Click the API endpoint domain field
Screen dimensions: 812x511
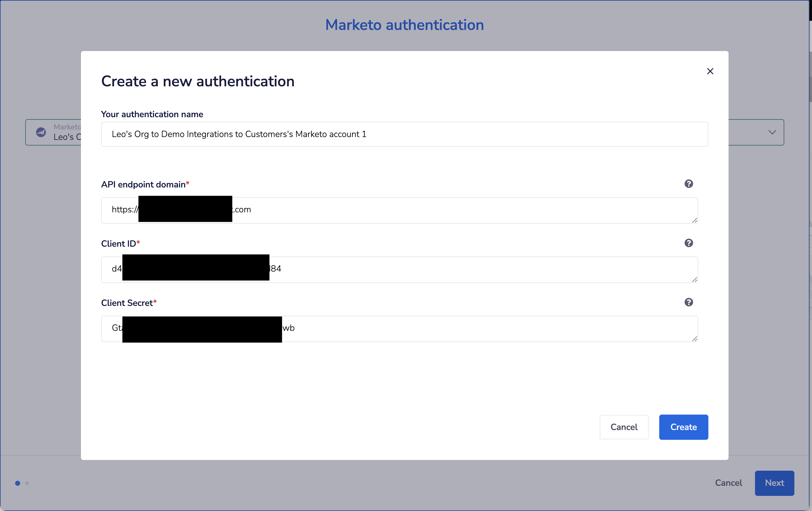(399, 210)
